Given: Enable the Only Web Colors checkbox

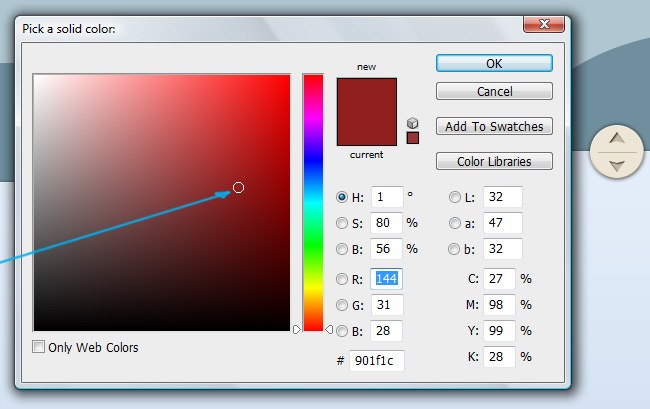Looking at the screenshot, I should pos(39,347).
